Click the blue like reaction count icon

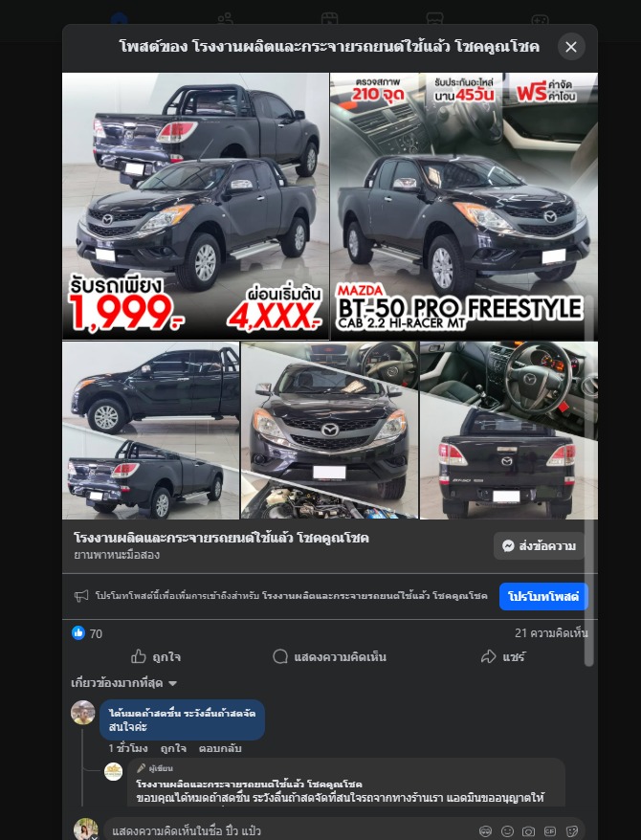(x=78, y=632)
